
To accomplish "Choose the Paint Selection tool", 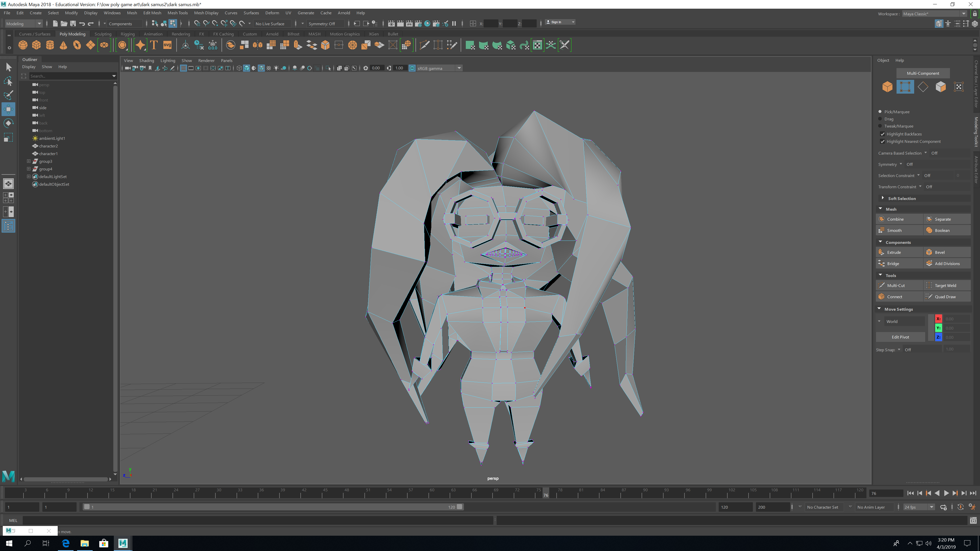I will pos(8,95).
